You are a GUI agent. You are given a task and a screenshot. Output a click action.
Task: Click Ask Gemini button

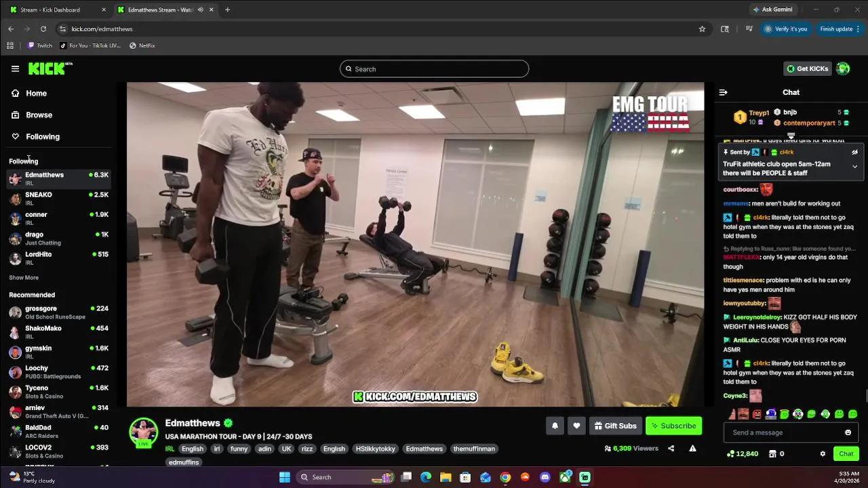click(x=772, y=9)
